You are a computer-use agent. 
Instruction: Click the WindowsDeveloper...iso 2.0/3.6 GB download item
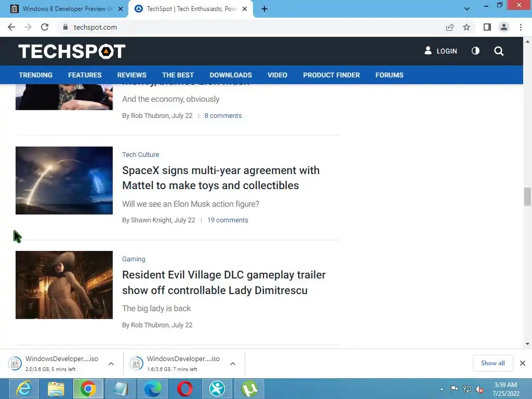[x=61, y=363]
